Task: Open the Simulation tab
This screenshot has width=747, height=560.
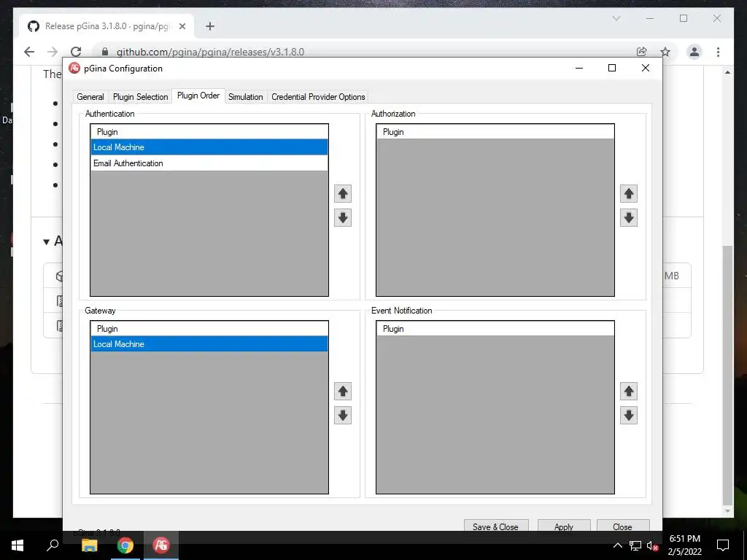Action: click(x=245, y=97)
